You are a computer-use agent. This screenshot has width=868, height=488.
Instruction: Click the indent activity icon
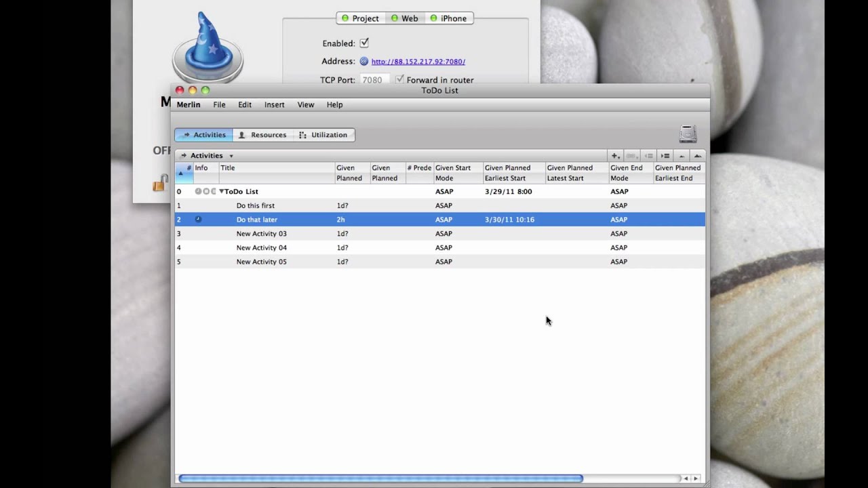point(665,156)
